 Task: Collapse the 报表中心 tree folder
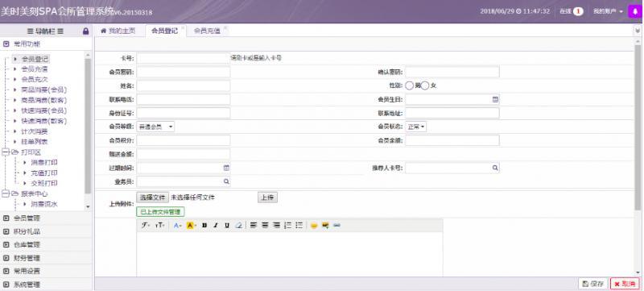[x=6, y=193]
